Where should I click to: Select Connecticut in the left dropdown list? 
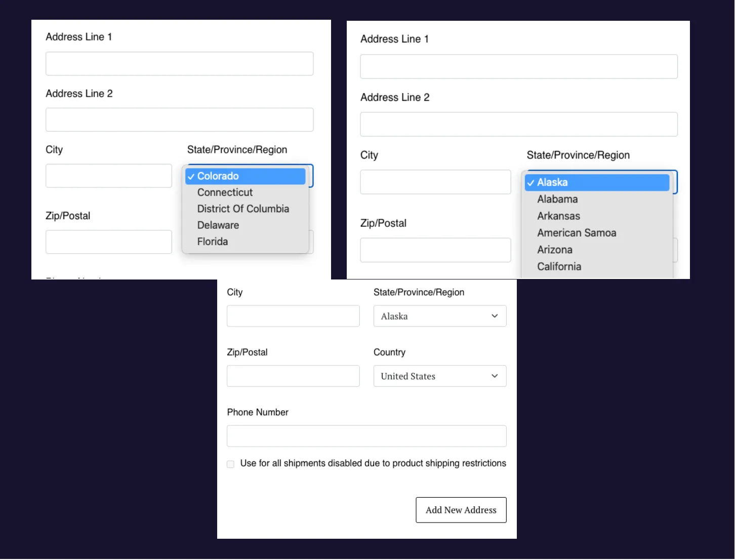[x=246, y=192]
